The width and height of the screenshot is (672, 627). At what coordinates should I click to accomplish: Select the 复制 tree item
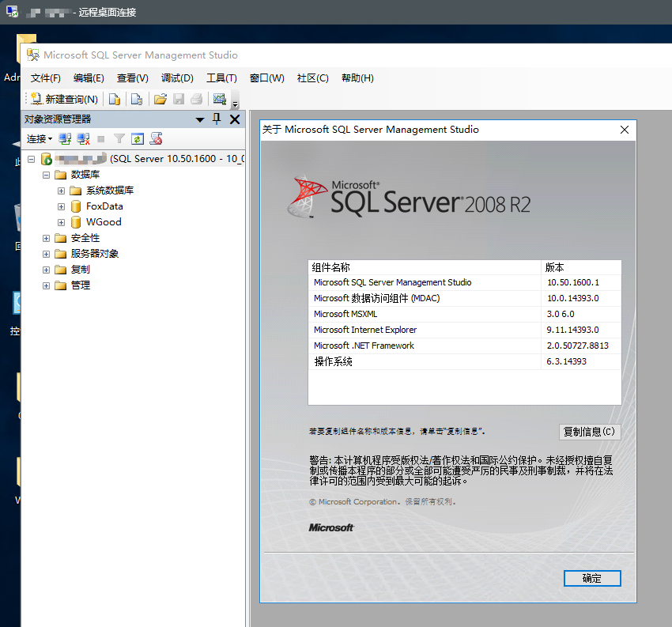pos(81,270)
